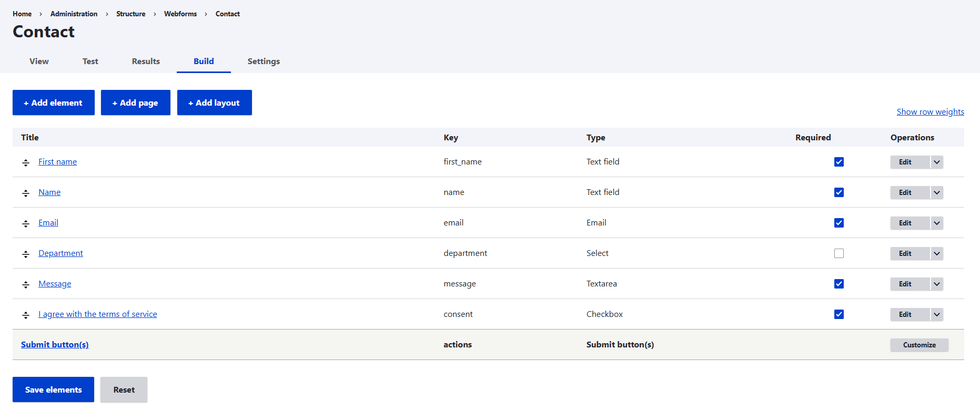Toggle Required checkbox for consent element
Screen dimensions: 980x411
pos(839,314)
